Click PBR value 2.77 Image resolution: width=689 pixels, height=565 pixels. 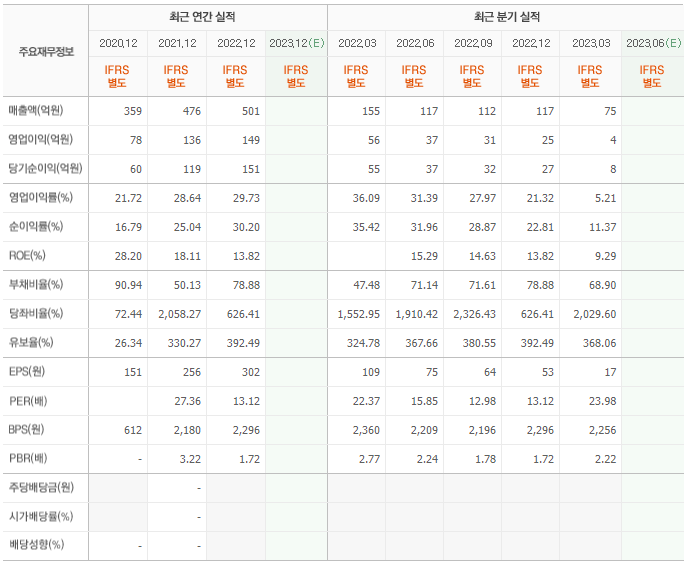click(369, 459)
